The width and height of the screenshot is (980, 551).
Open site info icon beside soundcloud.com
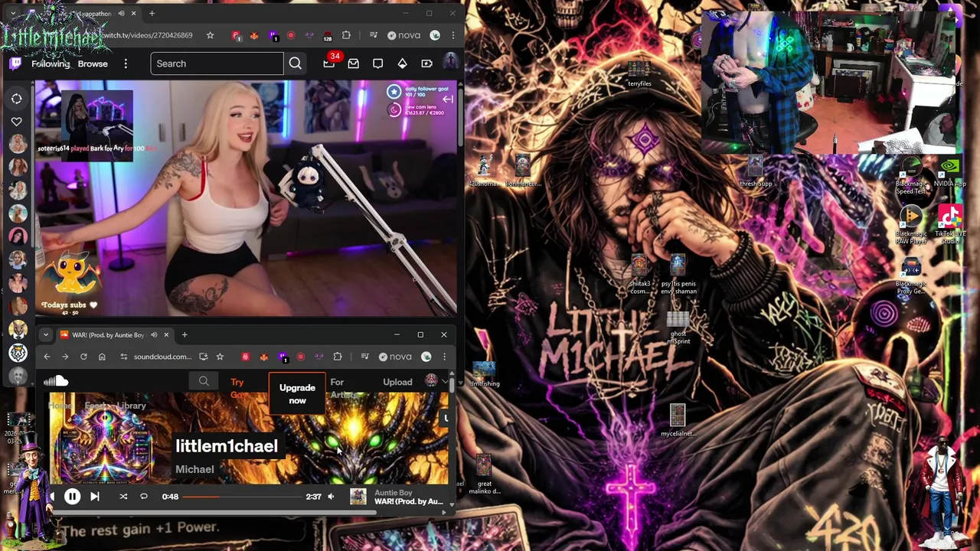[x=123, y=357]
